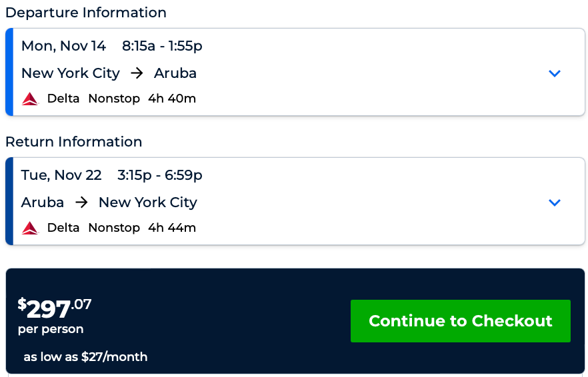Open the as low as $27/month financing offer
Viewport: 588px width, 377px height.
pos(85,357)
